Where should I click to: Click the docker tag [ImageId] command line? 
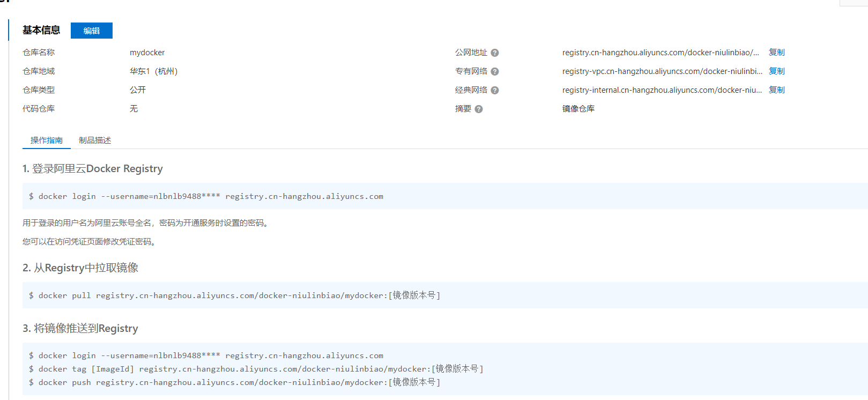[x=256, y=369]
